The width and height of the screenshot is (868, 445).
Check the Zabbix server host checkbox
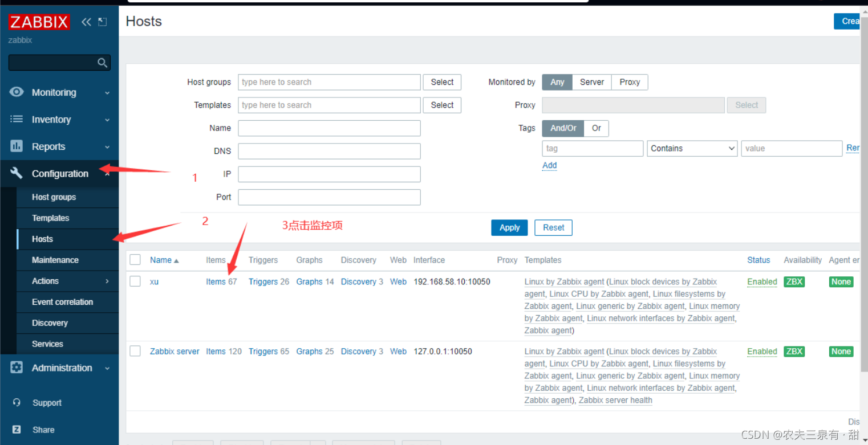pos(135,351)
